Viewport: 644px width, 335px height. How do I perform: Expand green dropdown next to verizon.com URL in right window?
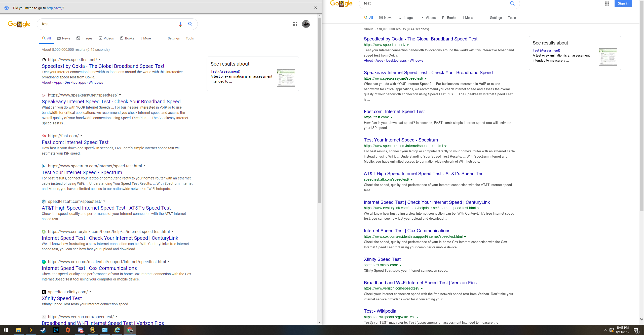coord(422,289)
